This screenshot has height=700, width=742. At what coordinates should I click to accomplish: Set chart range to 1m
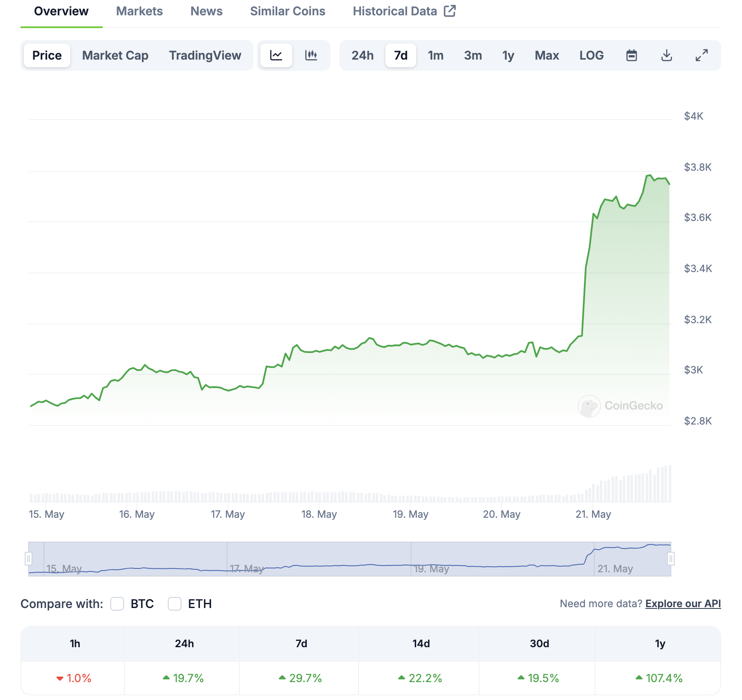click(x=436, y=55)
